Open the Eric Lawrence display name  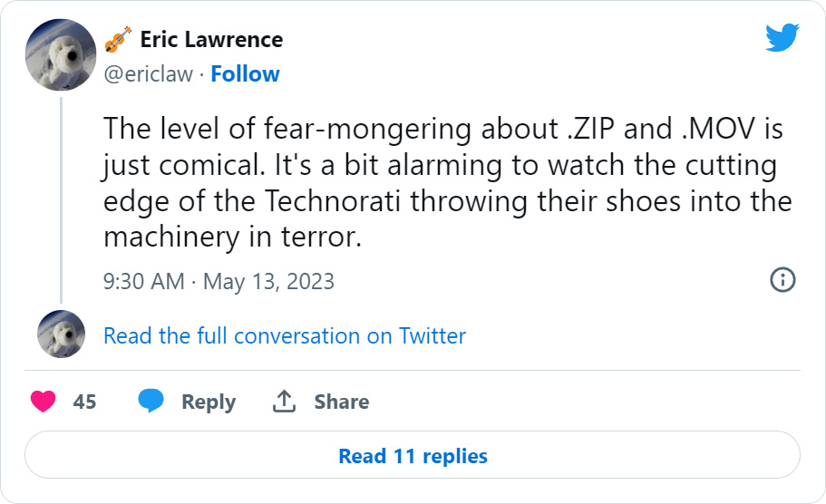click(211, 40)
